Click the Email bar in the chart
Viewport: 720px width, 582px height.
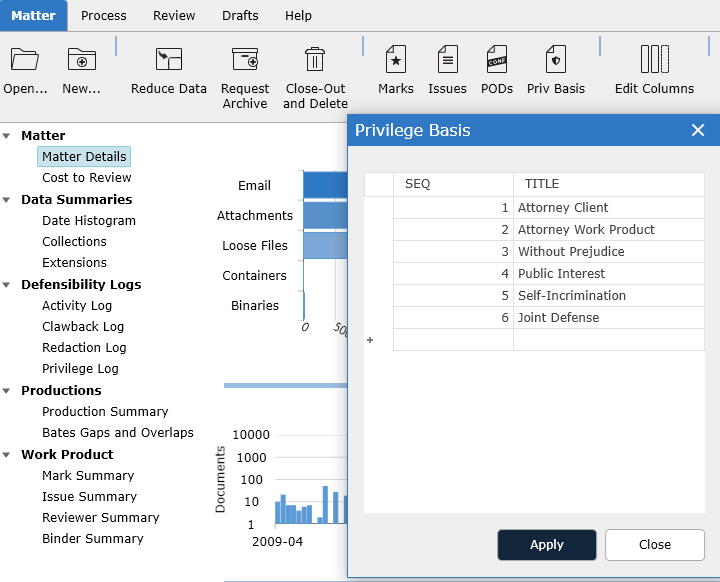325,185
